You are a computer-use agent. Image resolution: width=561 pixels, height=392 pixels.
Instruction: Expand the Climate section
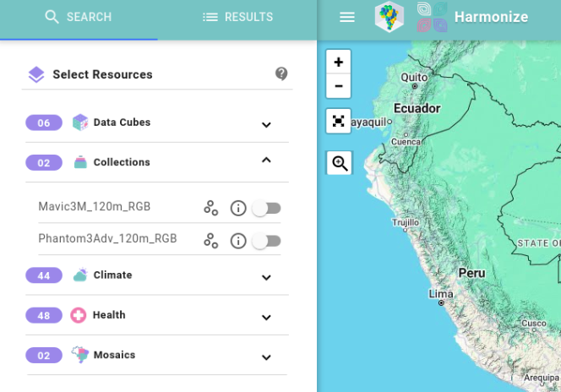(266, 278)
